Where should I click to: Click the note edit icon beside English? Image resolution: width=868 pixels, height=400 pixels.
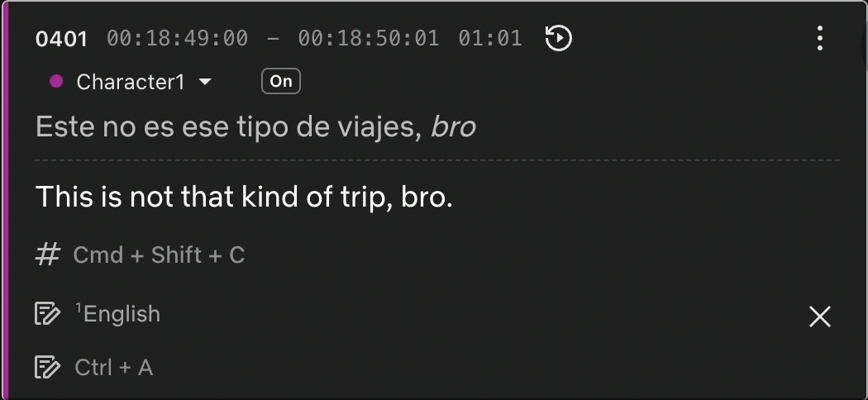(x=48, y=314)
